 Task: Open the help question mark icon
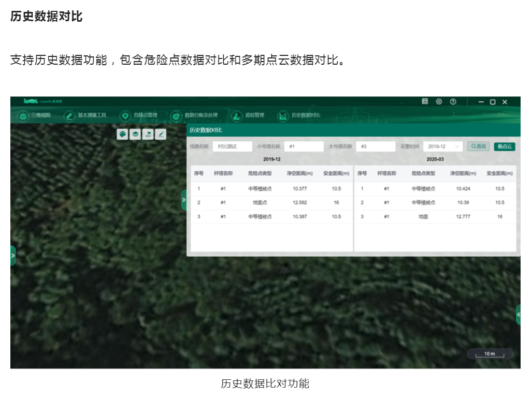point(453,102)
